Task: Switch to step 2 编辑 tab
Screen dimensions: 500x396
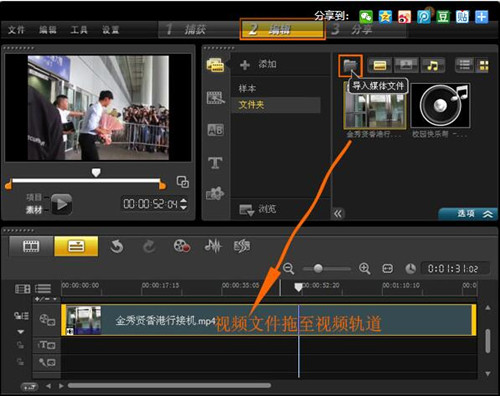Action: [x=282, y=29]
